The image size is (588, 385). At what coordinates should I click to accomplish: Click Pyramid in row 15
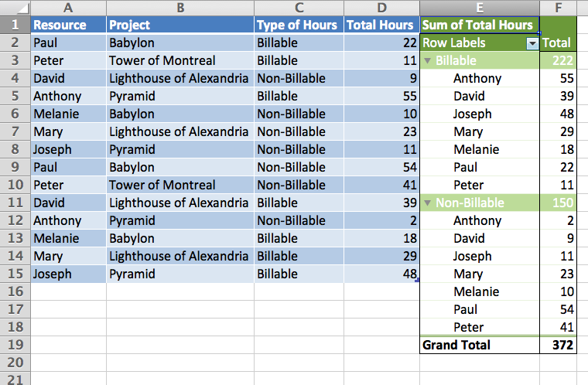point(180,274)
